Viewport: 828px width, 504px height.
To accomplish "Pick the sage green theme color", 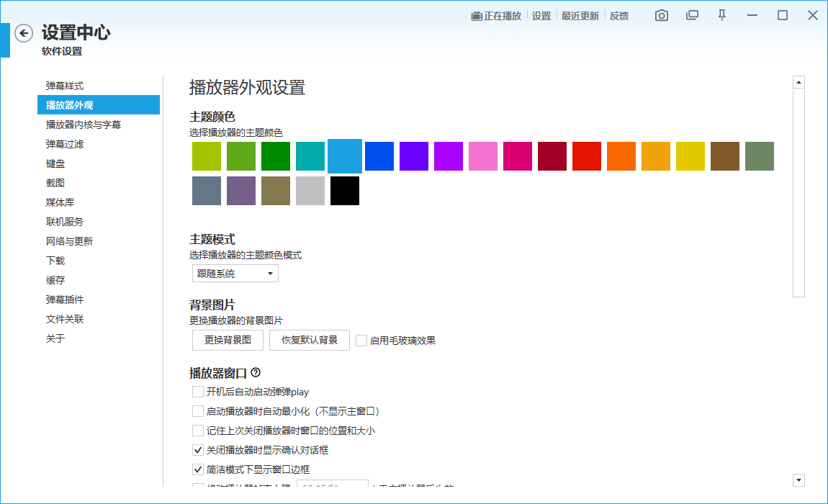I will 760,156.
